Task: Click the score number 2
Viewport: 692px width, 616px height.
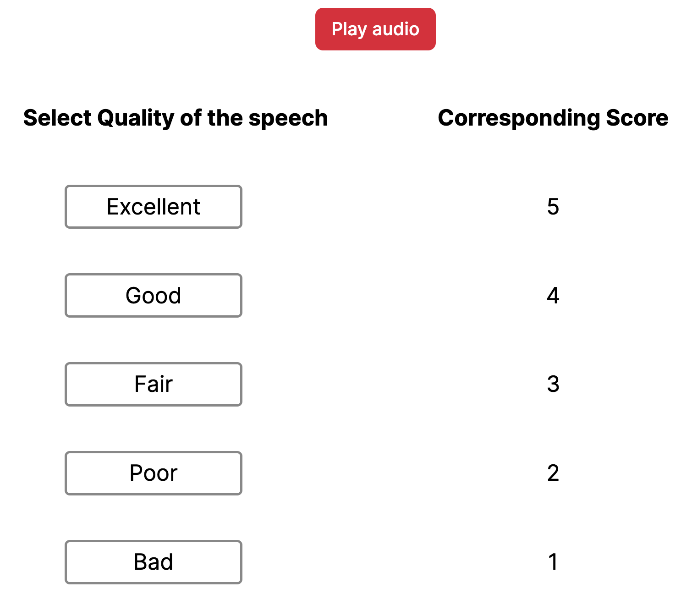Action: (x=553, y=473)
